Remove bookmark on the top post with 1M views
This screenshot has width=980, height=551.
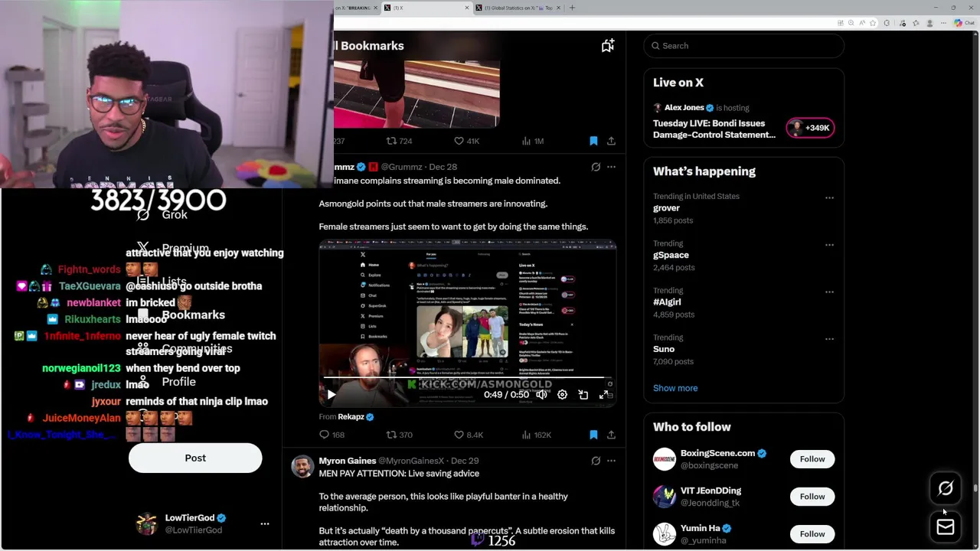coord(593,141)
